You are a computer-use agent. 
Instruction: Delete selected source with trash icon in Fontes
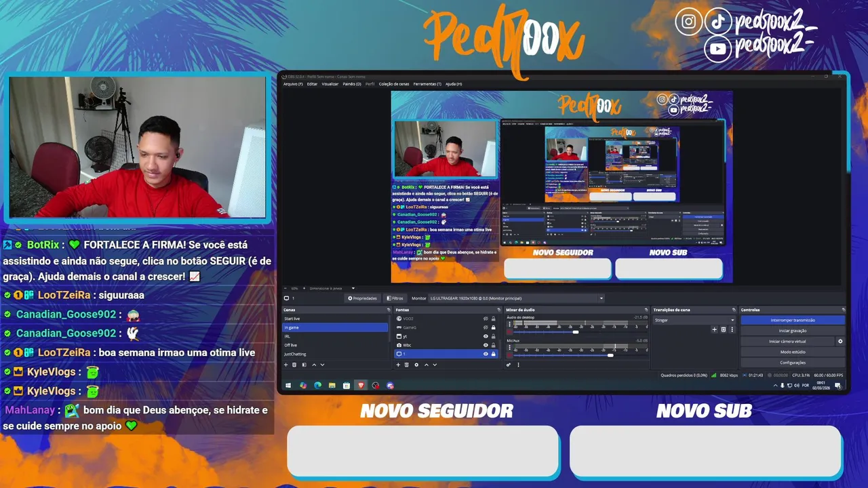pos(407,365)
